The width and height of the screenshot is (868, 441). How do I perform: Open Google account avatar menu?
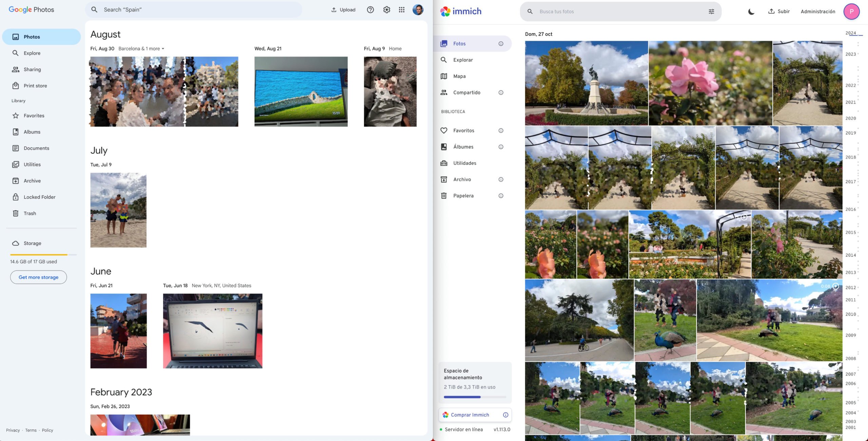coord(418,10)
